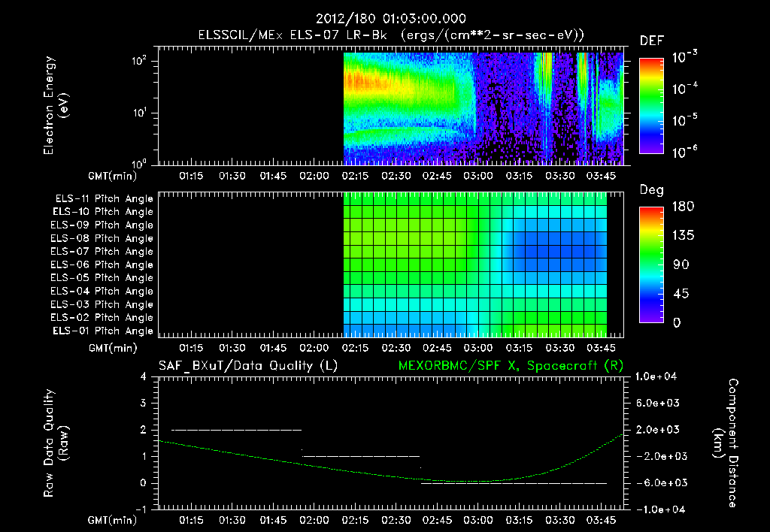Click the green MEXORBMC/SPF X, Spacecraft (R) legend
The width and height of the screenshot is (770, 532).
pos(511,366)
